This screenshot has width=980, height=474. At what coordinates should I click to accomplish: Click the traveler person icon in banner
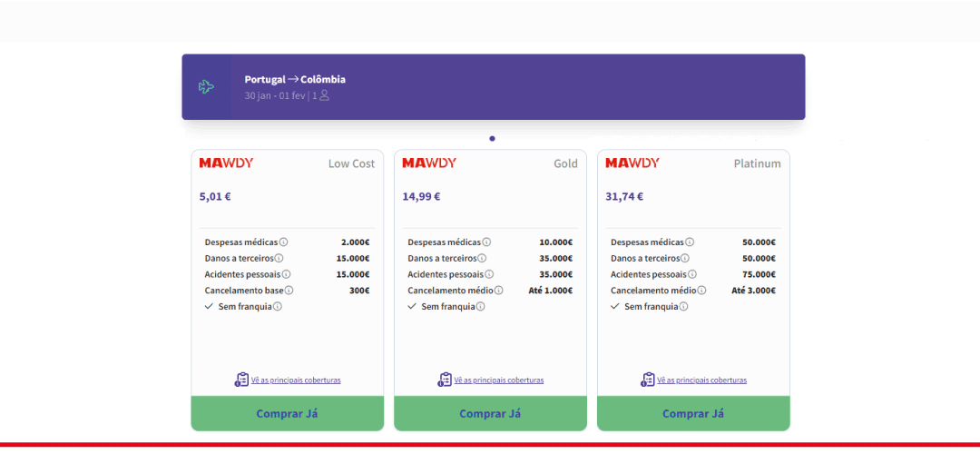point(324,95)
